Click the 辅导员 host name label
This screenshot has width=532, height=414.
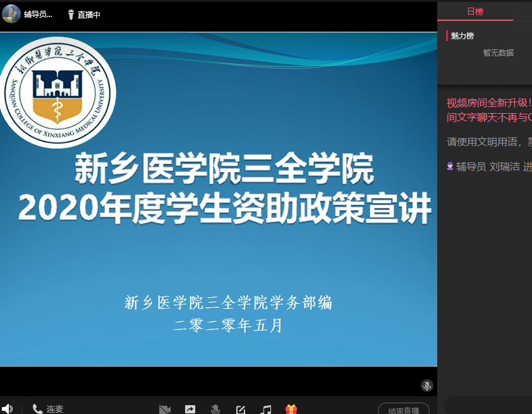tap(38, 15)
